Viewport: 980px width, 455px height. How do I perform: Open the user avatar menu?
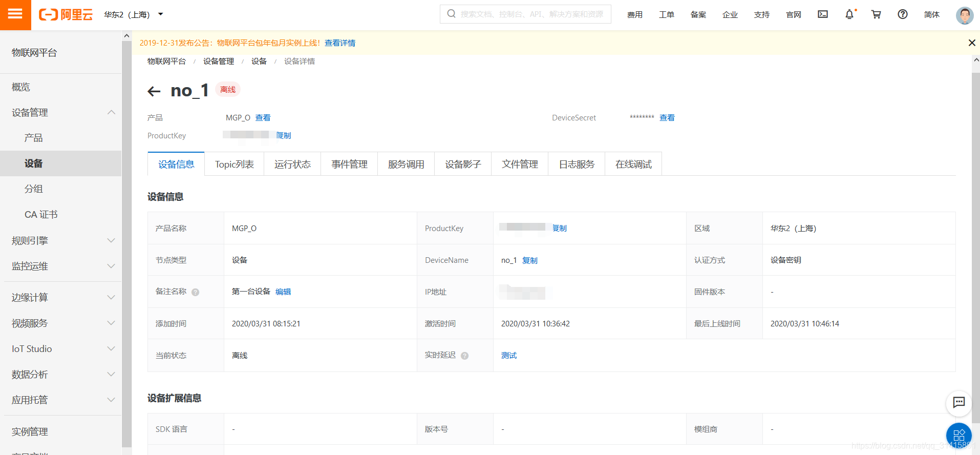[x=965, y=15]
